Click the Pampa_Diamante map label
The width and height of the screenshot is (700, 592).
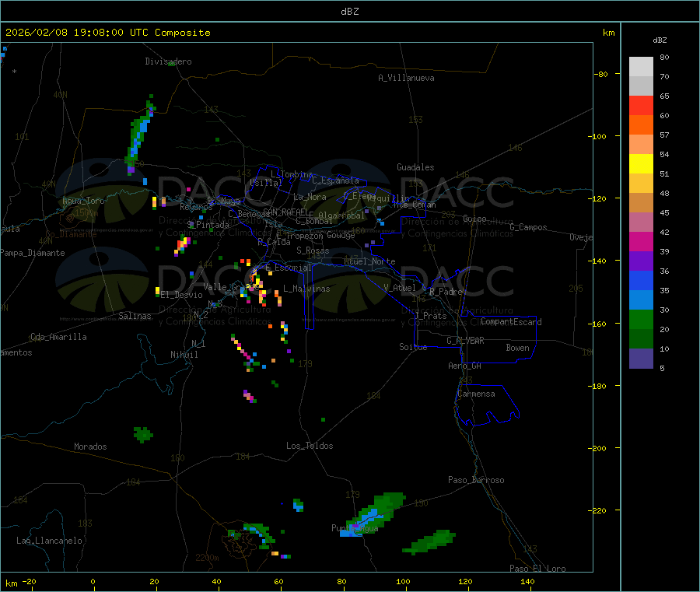coord(33,253)
